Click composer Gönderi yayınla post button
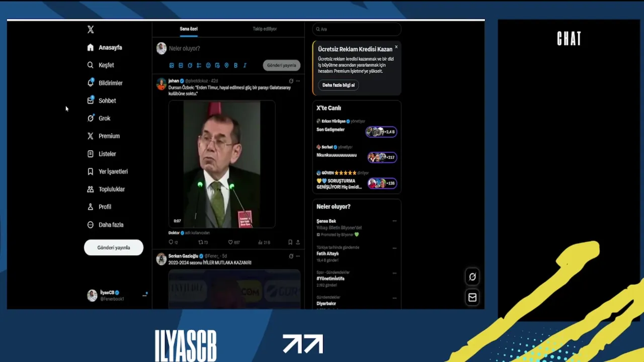644x362 pixels. click(281, 65)
